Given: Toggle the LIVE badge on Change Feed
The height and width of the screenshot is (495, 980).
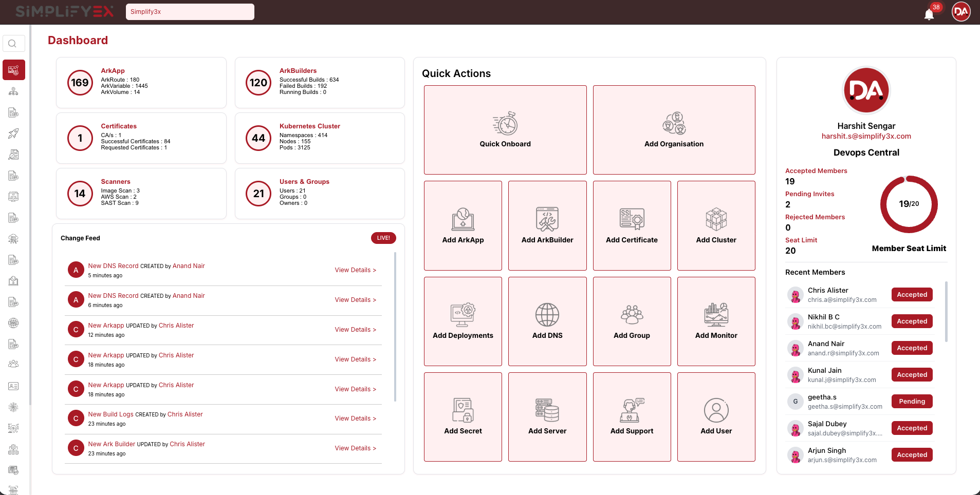Looking at the screenshot, I should (x=383, y=238).
